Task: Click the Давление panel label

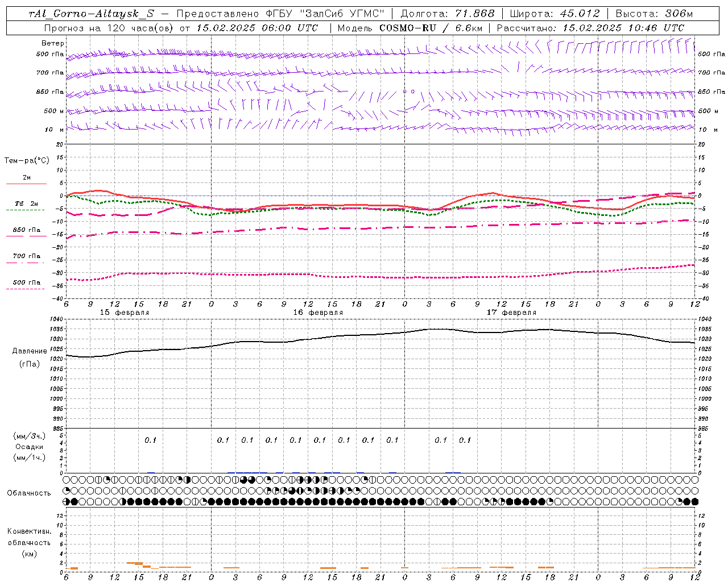Action: tap(30, 351)
